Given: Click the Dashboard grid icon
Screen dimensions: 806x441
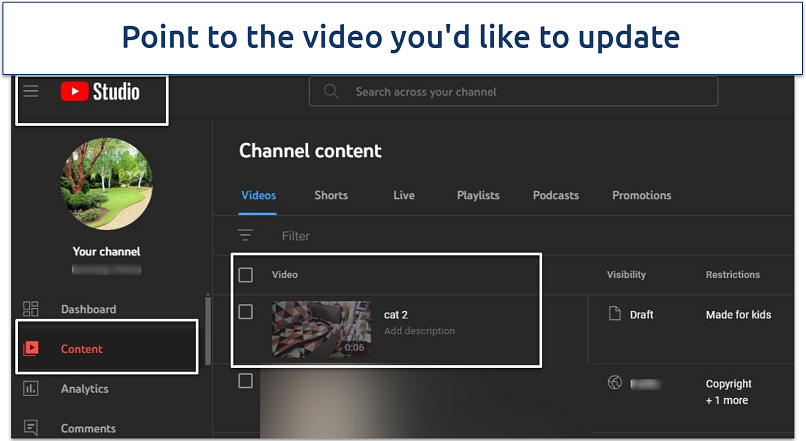Looking at the screenshot, I should point(31,309).
